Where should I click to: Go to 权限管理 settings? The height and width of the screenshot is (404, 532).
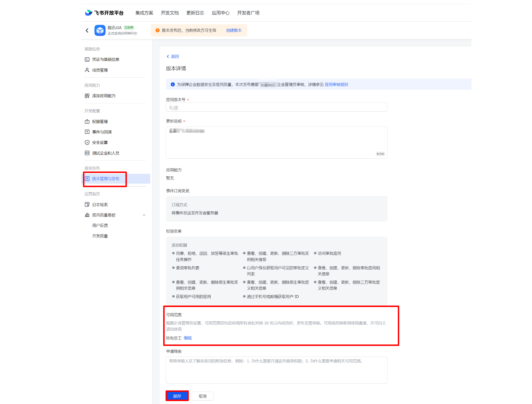100,122
